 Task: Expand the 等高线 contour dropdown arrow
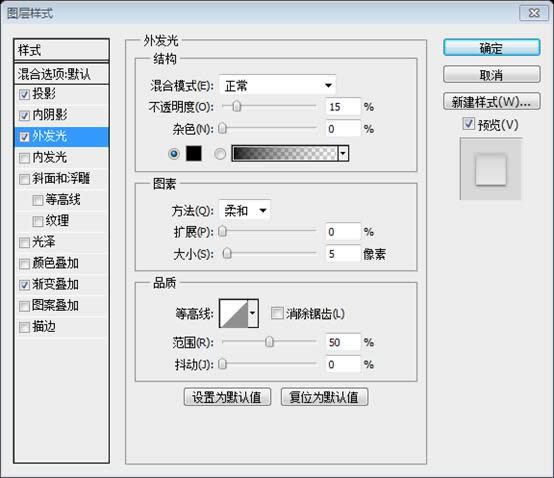click(253, 313)
